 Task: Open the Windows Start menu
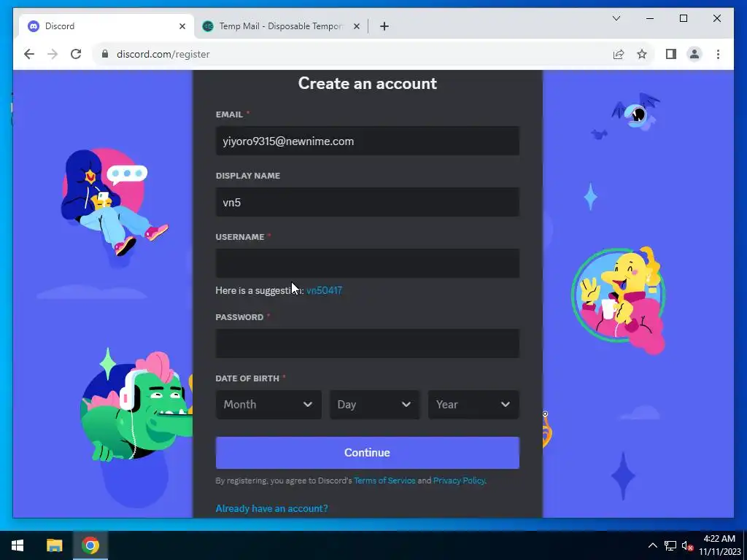click(18, 545)
